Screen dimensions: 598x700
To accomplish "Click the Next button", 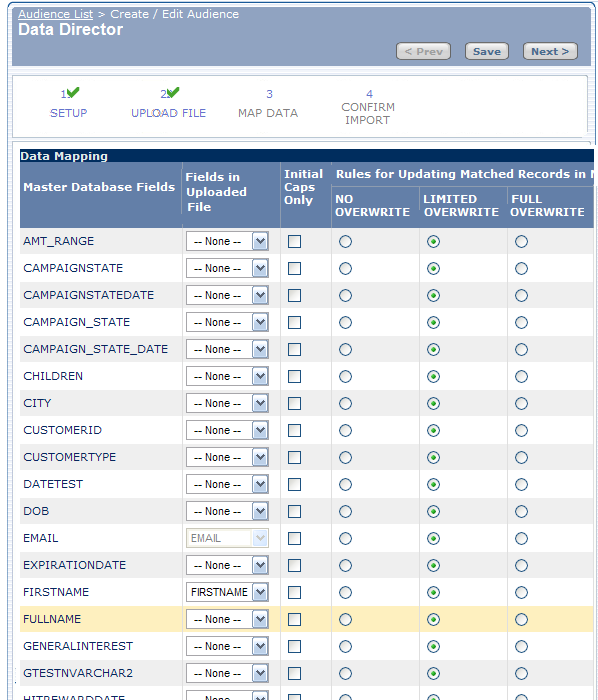I will (x=550, y=51).
